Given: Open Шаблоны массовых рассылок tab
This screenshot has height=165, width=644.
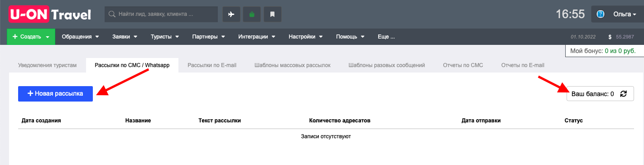Looking at the screenshot, I should [x=292, y=65].
